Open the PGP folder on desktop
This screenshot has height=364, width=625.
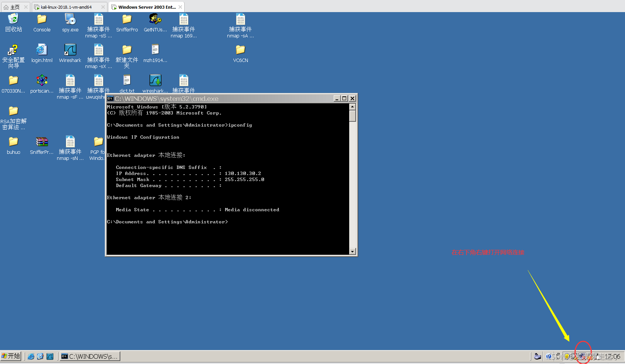click(98, 148)
